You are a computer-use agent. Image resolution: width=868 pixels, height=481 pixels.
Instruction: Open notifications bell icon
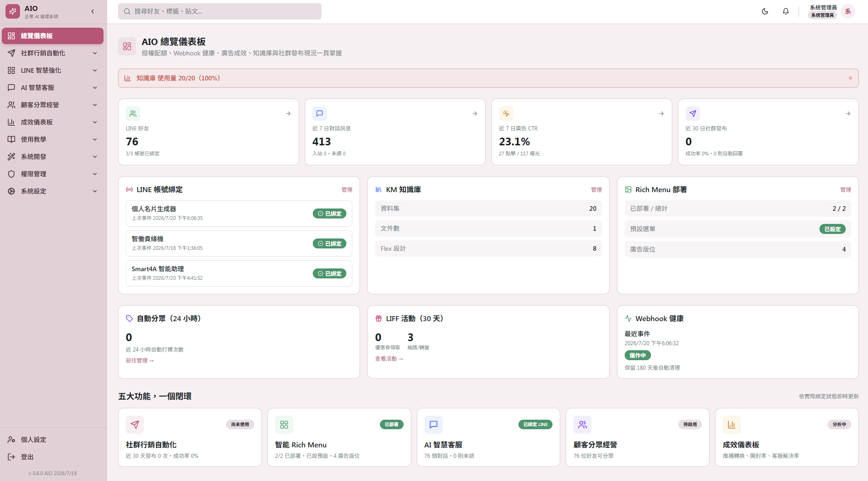point(786,11)
